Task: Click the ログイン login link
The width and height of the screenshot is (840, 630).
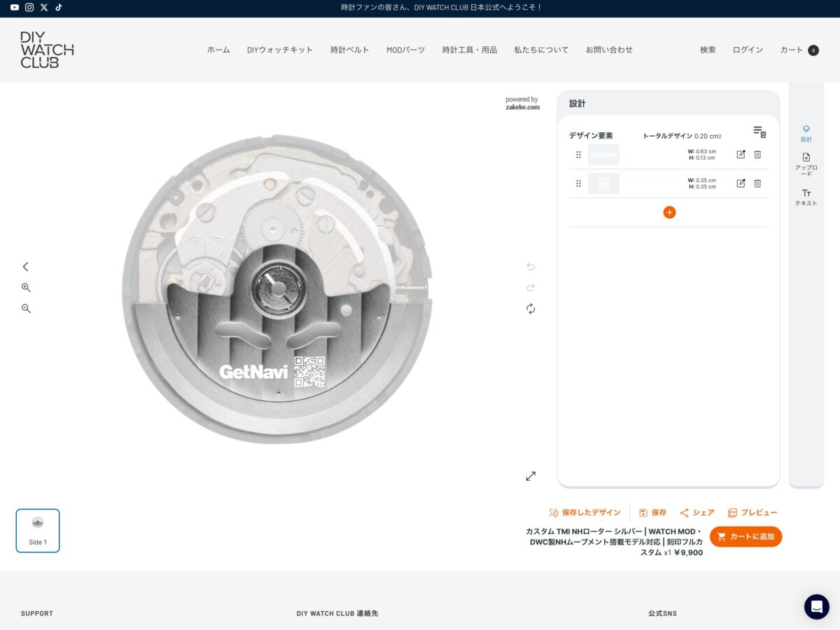Action: (748, 50)
